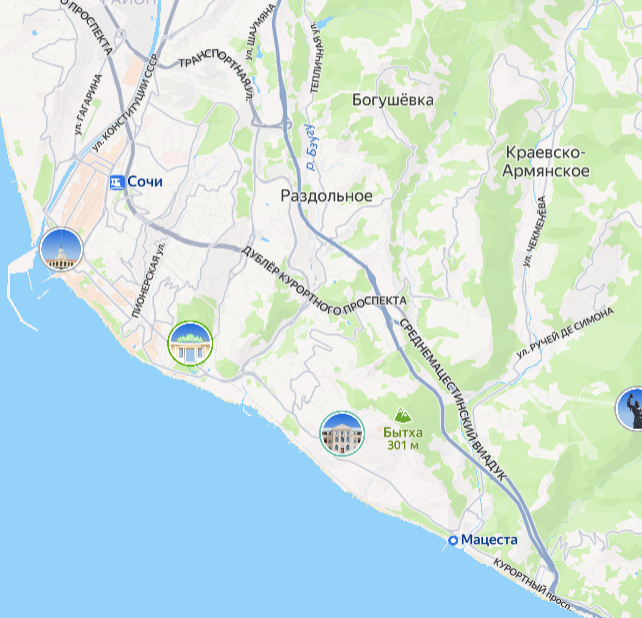Viewport: 642px width, 618px height.
Task: Click the Пионерская ул. street label
Action: 149,280
